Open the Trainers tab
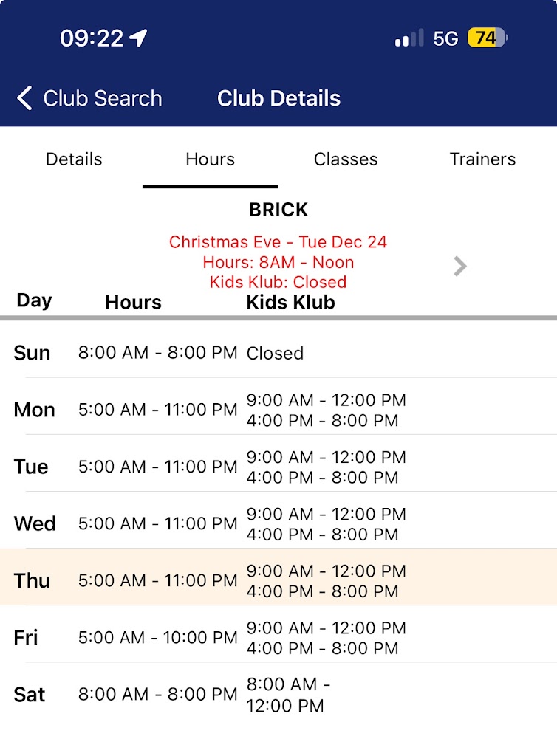 click(x=482, y=159)
